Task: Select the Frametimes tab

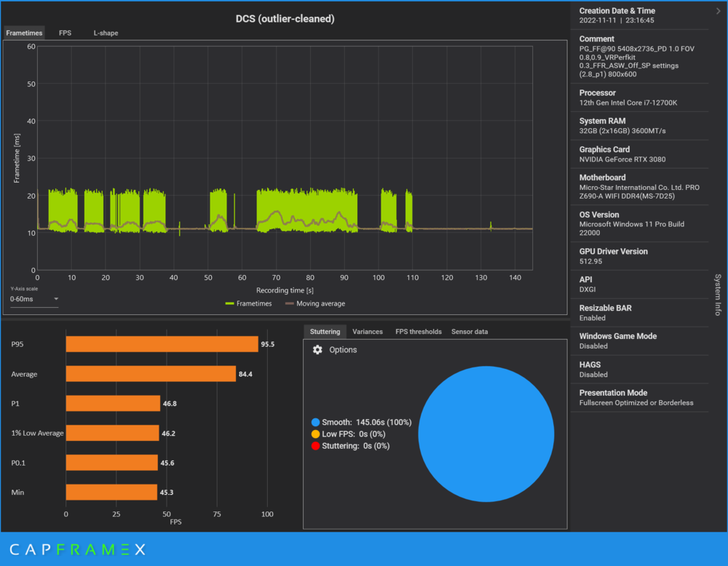Action: pos(24,33)
